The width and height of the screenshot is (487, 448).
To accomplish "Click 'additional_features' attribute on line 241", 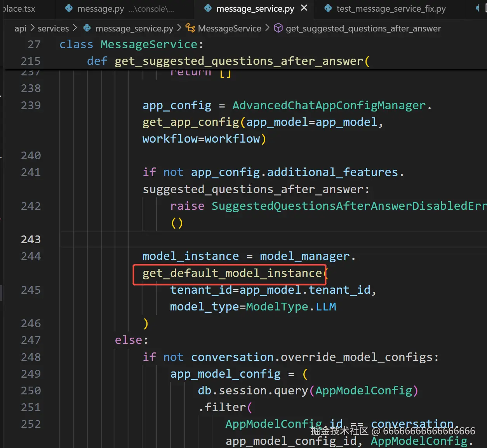I will [333, 172].
